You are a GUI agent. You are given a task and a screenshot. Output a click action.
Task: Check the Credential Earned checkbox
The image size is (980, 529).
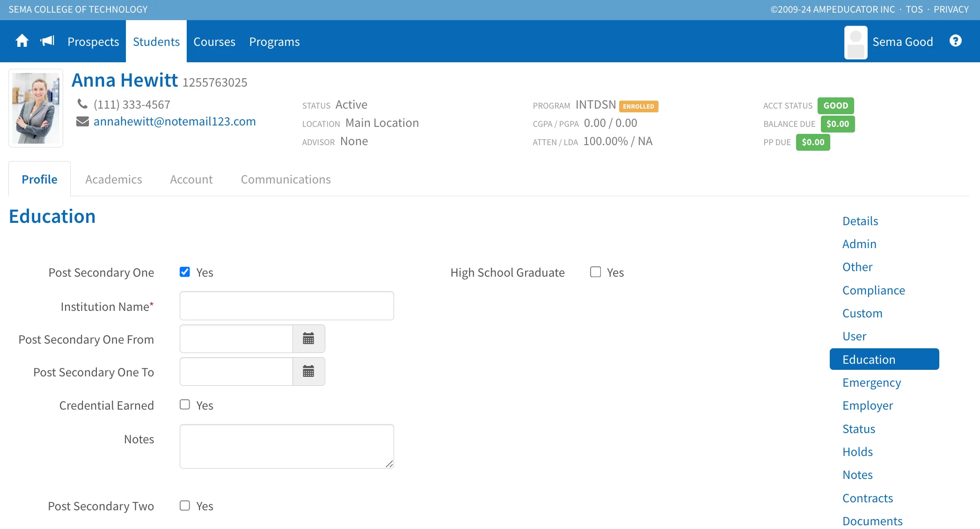coord(185,404)
